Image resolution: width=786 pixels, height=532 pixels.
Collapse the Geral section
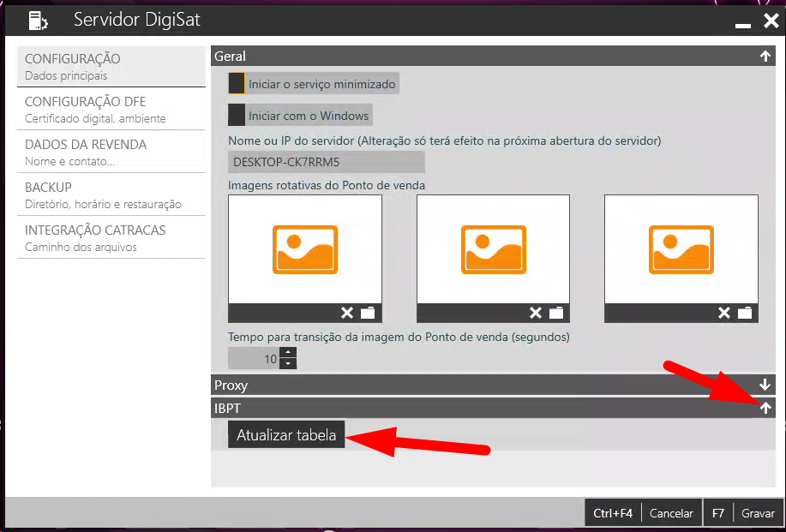click(x=765, y=57)
